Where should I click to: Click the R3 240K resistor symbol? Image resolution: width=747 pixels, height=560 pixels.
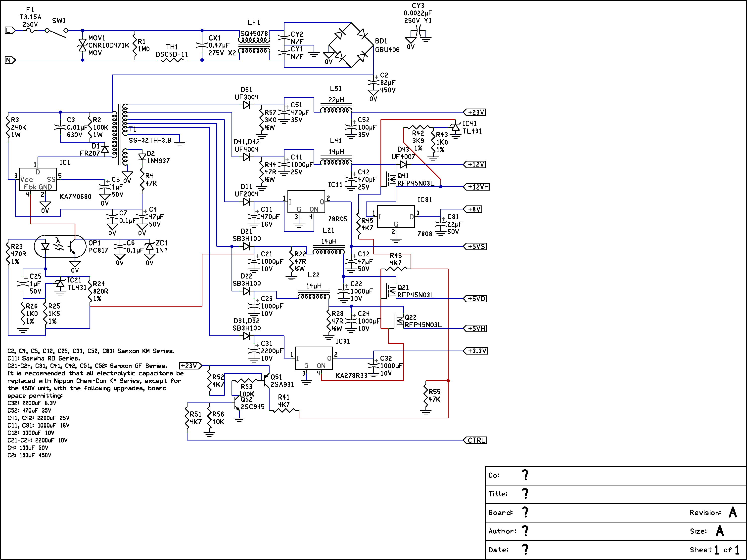click(8, 127)
